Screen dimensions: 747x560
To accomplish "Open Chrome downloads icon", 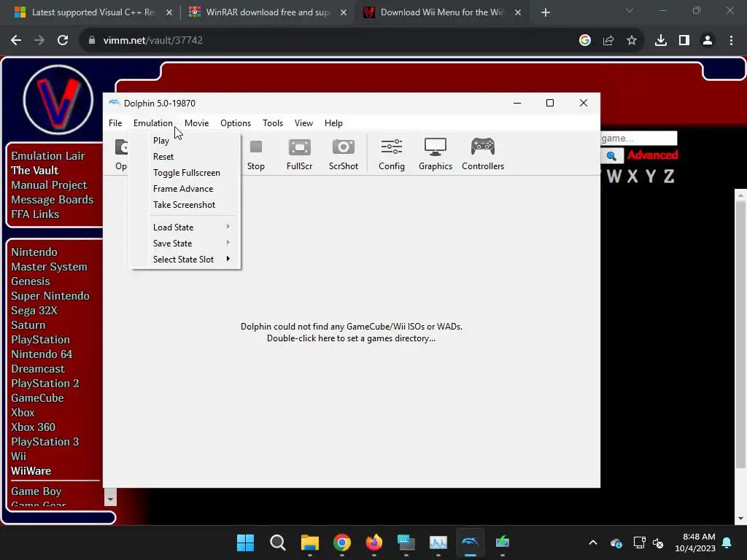I will pyautogui.click(x=660, y=41).
